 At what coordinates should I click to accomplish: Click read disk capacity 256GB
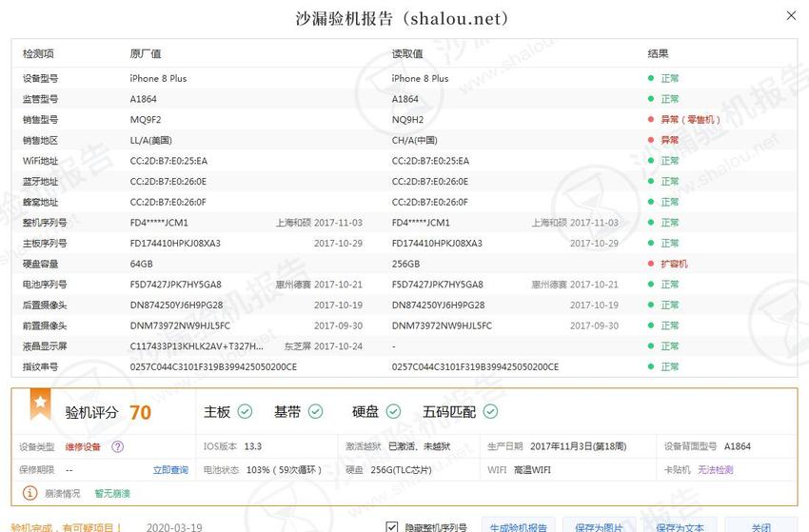[x=405, y=264]
